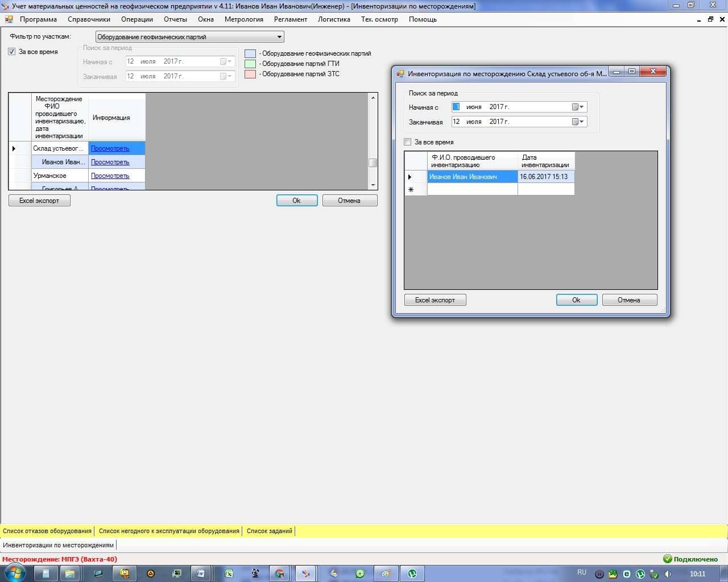728x582 pixels.
Task: Click Excel экспорт in main window
Action: click(39, 201)
